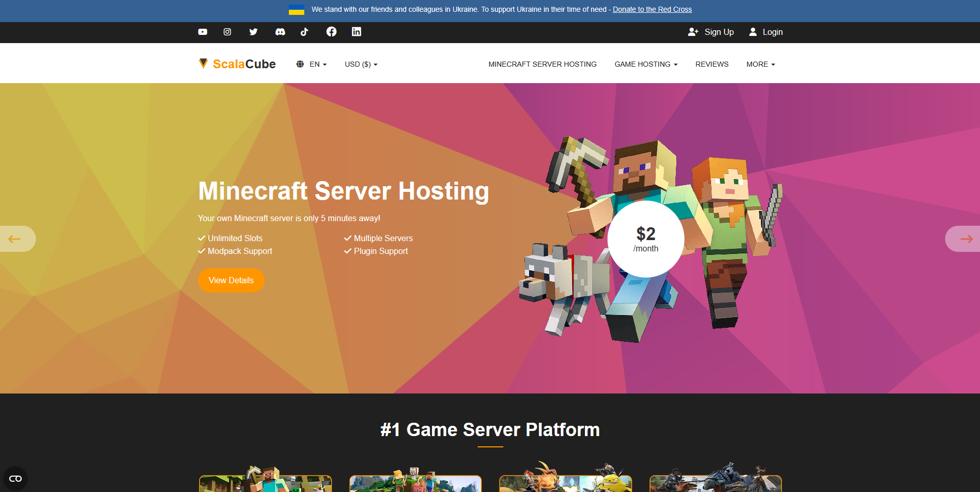
Task: Click the '5 minutes away' subtitle text
Action: click(289, 218)
